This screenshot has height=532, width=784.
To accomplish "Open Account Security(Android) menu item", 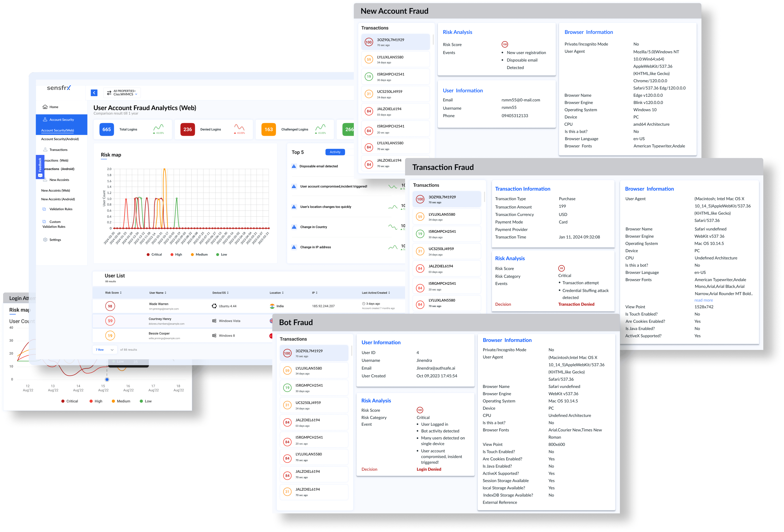I will [x=60, y=139].
